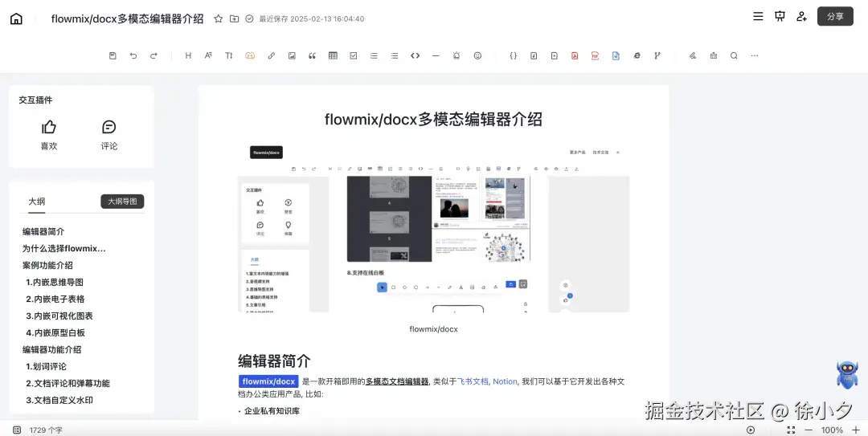The width and height of the screenshot is (868, 436).
Task: Click the flowmix/docx blue tag
Action: (x=269, y=381)
